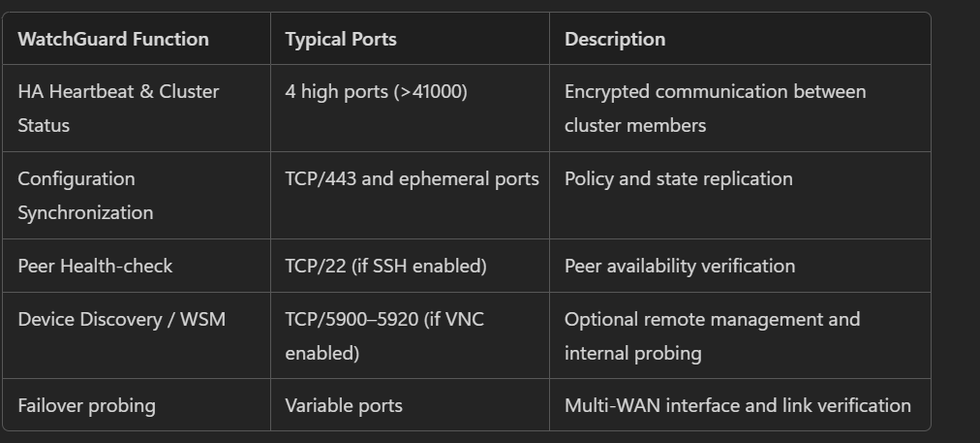Click the Device Discovery / WSM cell
This screenshot has width=980, height=443.
point(137,335)
